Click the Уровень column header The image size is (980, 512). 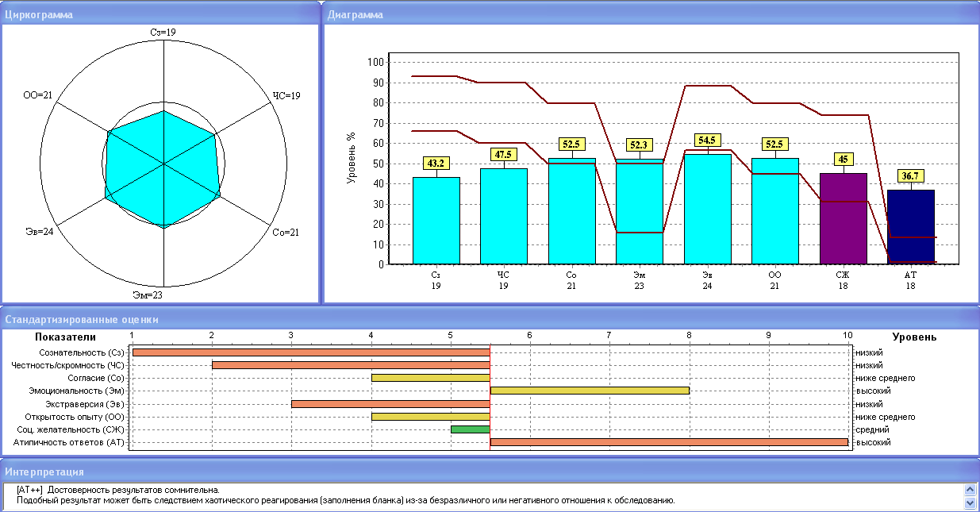[x=914, y=337]
